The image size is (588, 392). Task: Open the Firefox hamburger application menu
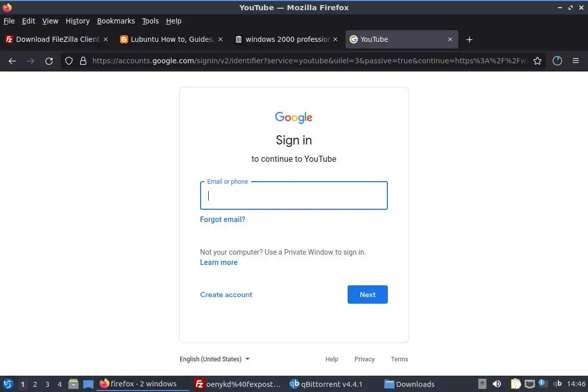pyautogui.click(x=576, y=61)
